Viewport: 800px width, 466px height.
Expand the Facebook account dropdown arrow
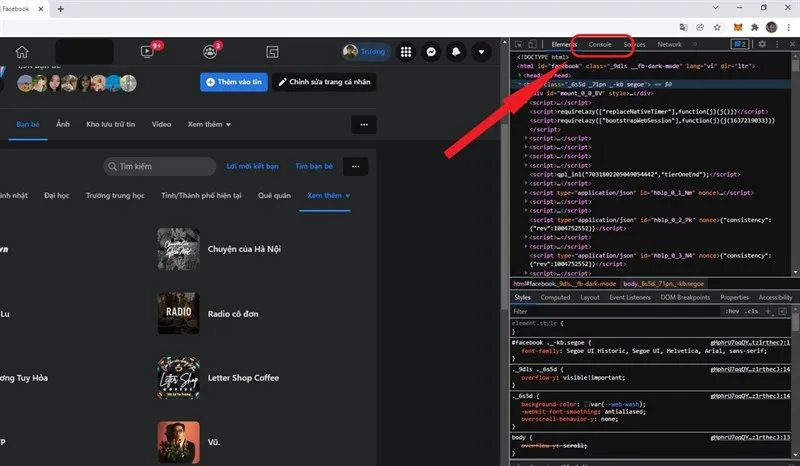(x=482, y=52)
